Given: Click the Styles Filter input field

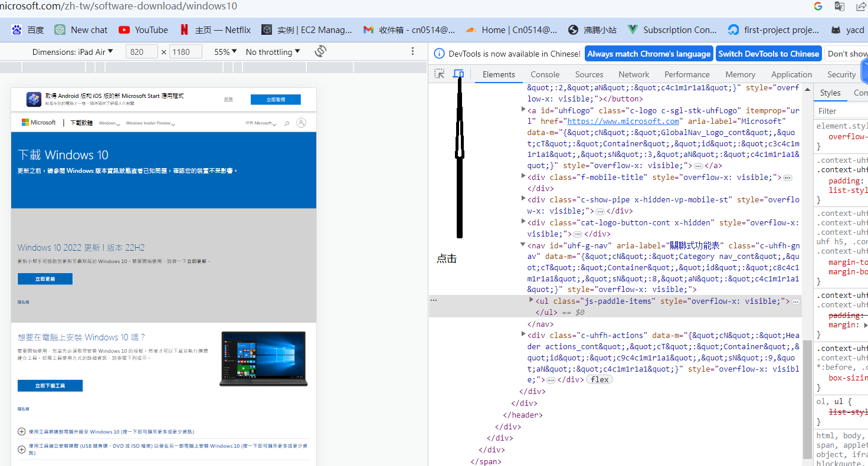Looking at the screenshot, I should pos(842,111).
